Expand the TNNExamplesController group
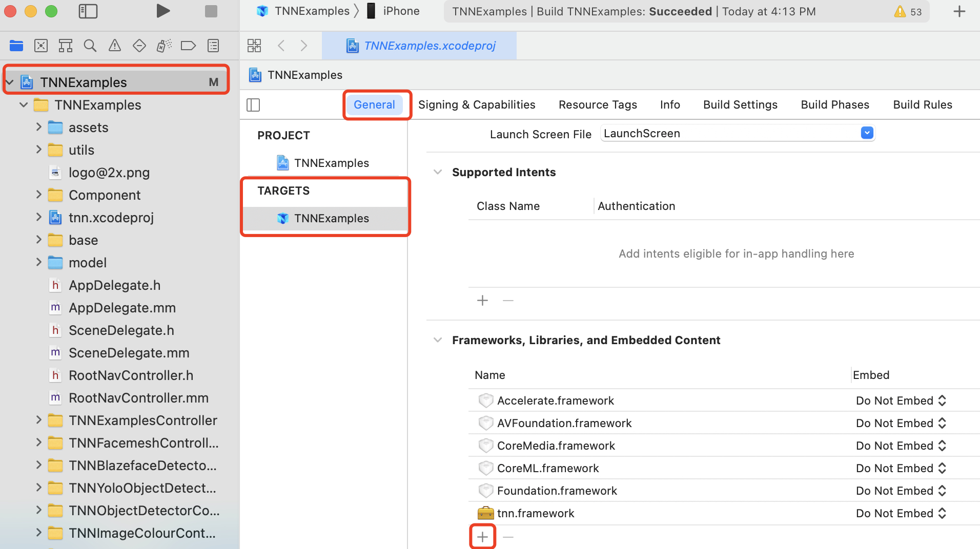The height and width of the screenshot is (549, 980). pos(38,420)
